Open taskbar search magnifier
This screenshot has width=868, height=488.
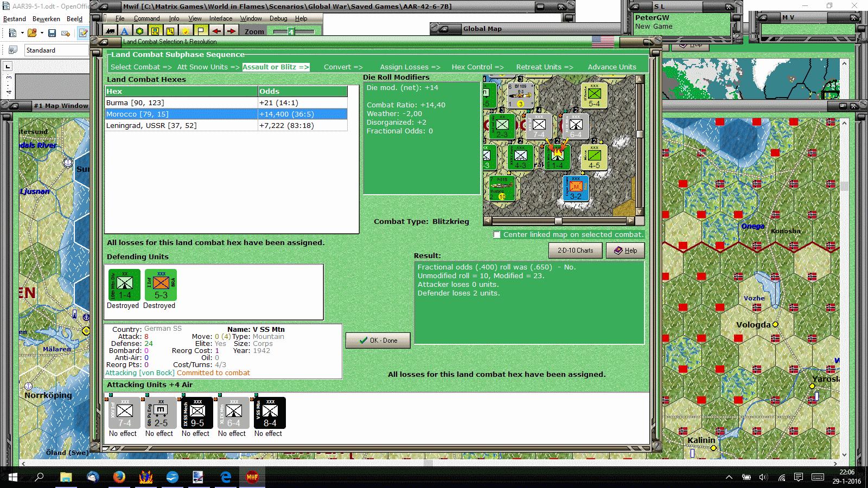[39, 477]
